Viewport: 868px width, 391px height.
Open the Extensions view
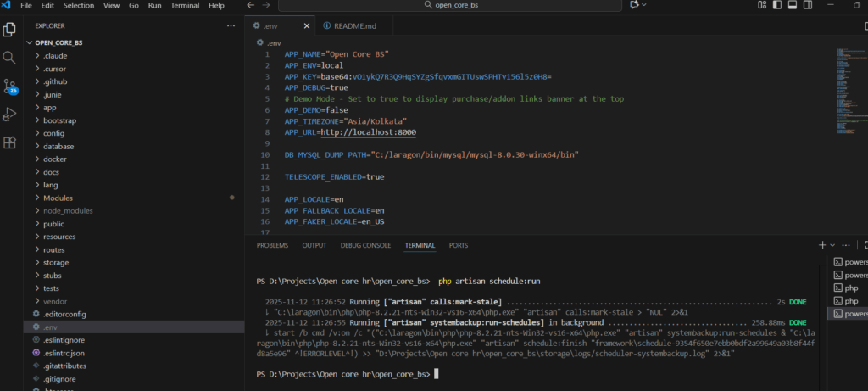point(10,142)
